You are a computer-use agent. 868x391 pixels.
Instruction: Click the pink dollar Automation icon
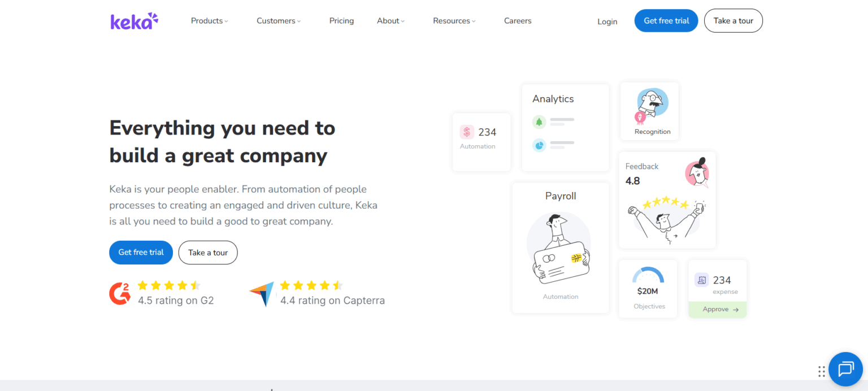(x=467, y=132)
